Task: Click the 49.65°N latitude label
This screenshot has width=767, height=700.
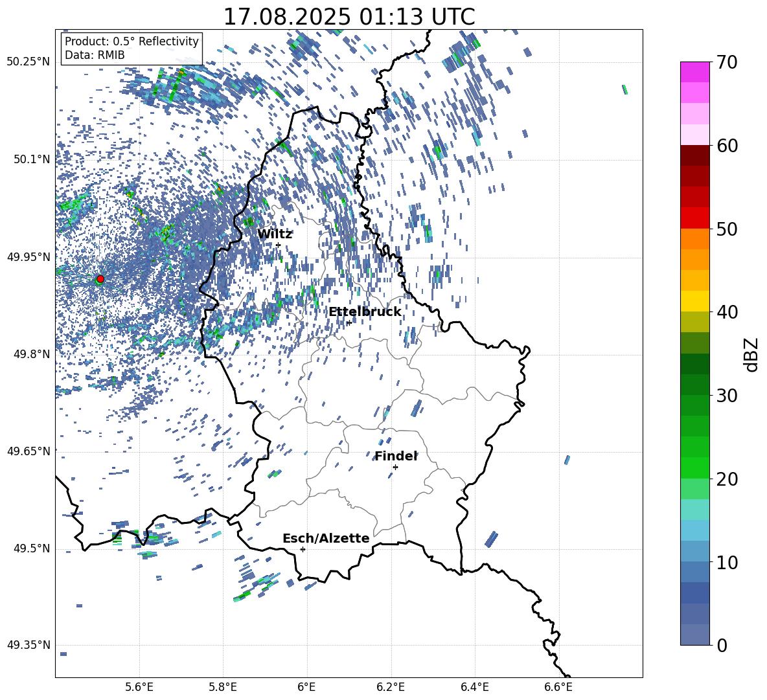Action: [x=29, y=451]
